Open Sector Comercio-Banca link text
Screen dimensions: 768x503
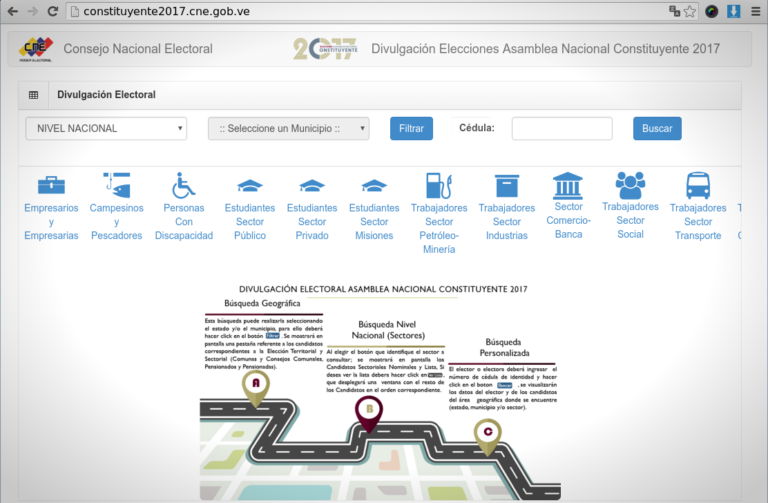(568, 220)
